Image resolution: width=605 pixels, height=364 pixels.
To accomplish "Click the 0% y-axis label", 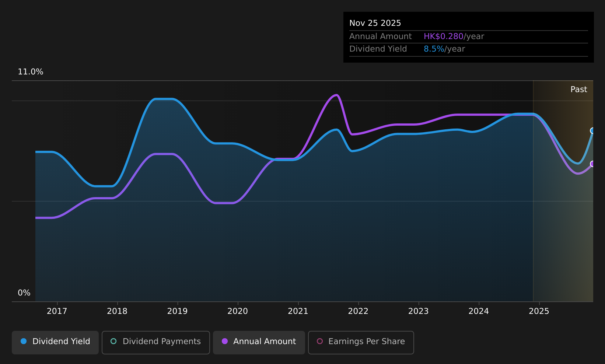I will pyautogui.click(x=24, y=293).
